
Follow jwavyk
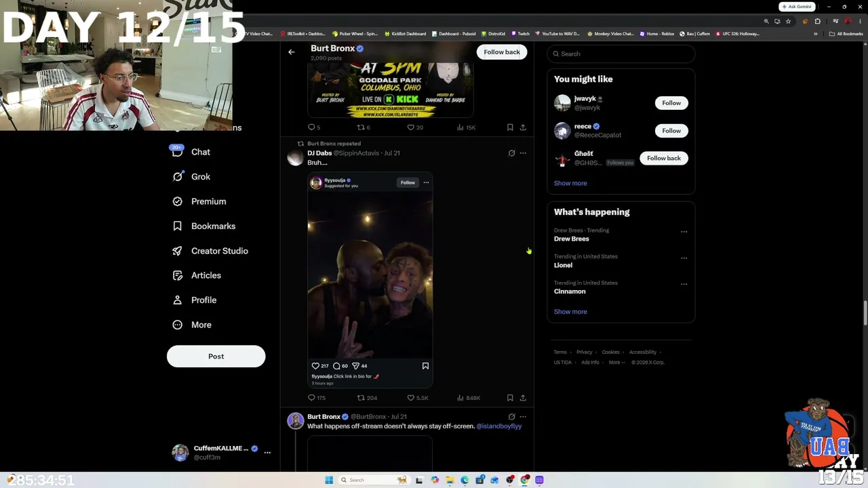(671, 103)
